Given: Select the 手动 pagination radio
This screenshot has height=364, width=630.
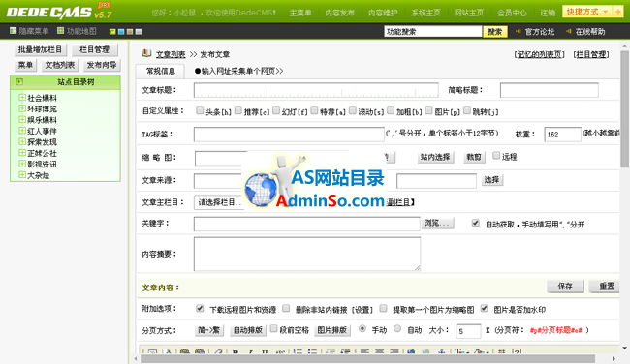Looking at the screenshot, I should tap(362, 329).
